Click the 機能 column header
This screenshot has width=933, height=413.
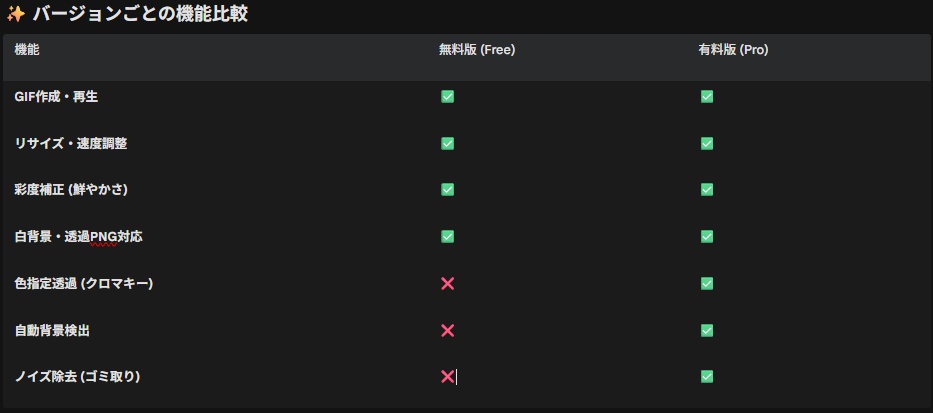27,49
